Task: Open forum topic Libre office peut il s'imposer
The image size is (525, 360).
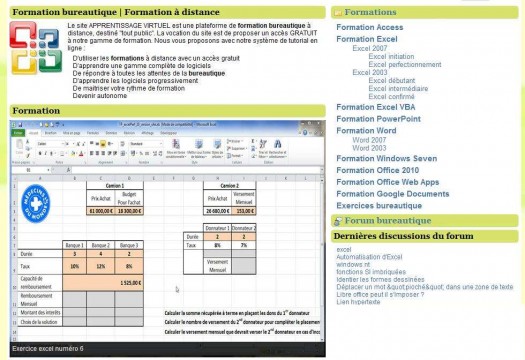Action: point(380,295)
